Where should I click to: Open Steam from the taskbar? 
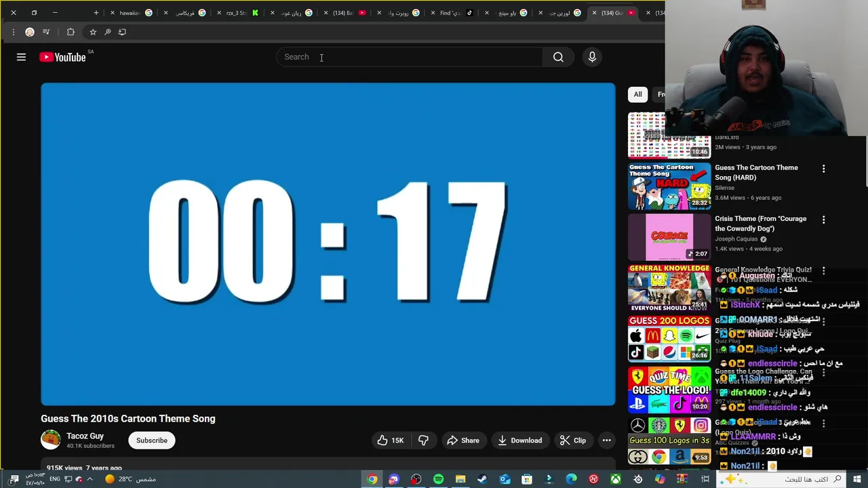pos(482,479)
